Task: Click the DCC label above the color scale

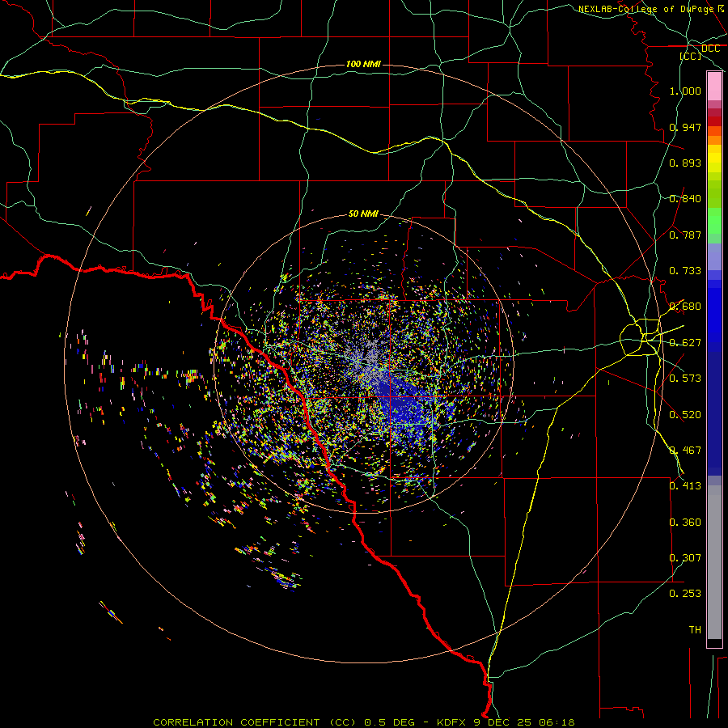Action: coord(710,49)
